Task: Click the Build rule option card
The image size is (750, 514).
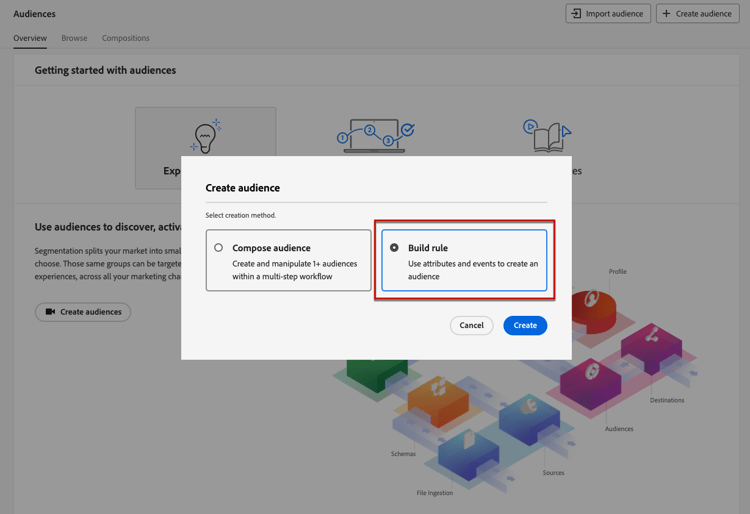Action: point(464,261)
